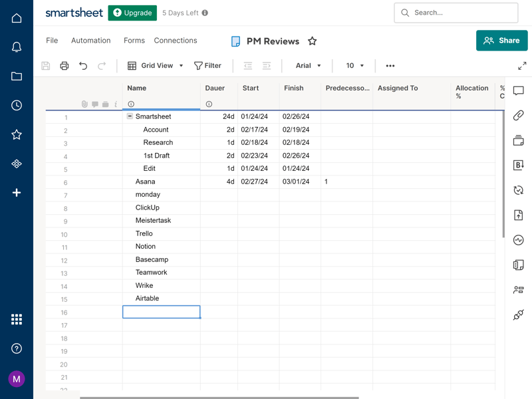Open Publish panel icon
The width and height of the screenshot is (532, 399).
[519, 215]
